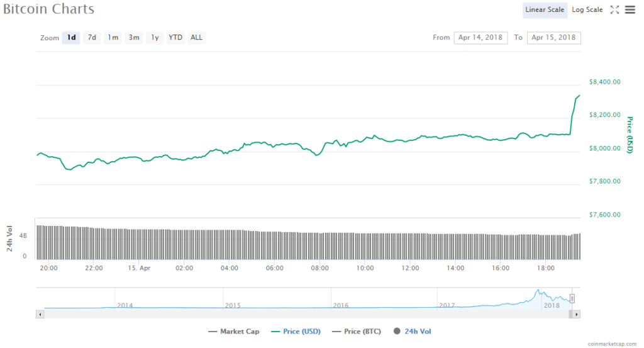Open the hamburger chart menu
Image resolution: width=644 pixels, height=348 pixels.
point(630,9)
